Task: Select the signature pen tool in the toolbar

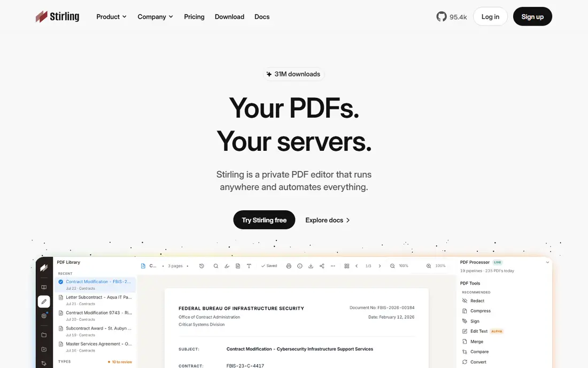Action: [227, 266]
